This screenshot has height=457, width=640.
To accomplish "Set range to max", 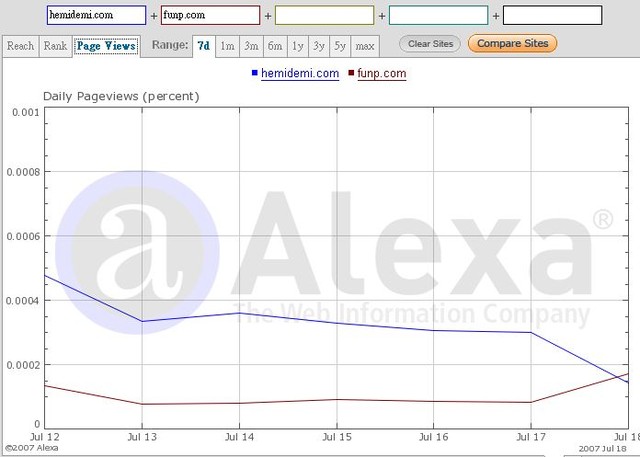I will coord(365,47).
